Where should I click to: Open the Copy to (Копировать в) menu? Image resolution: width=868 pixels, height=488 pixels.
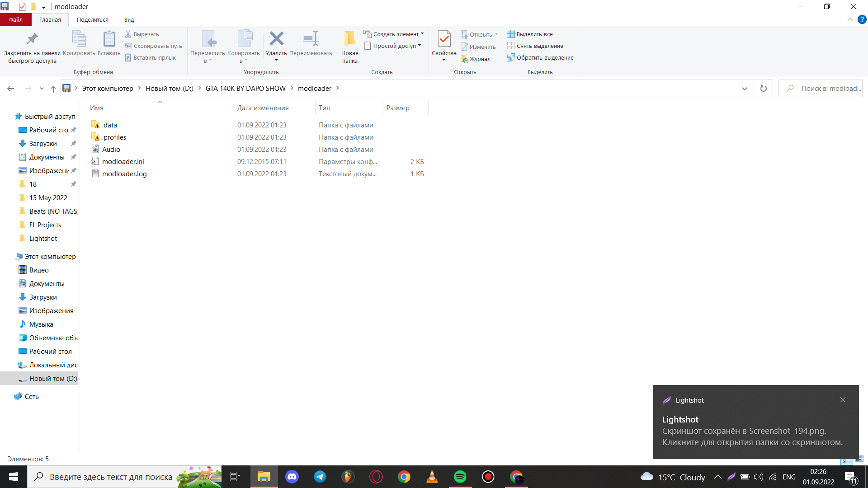click(244, 47)
